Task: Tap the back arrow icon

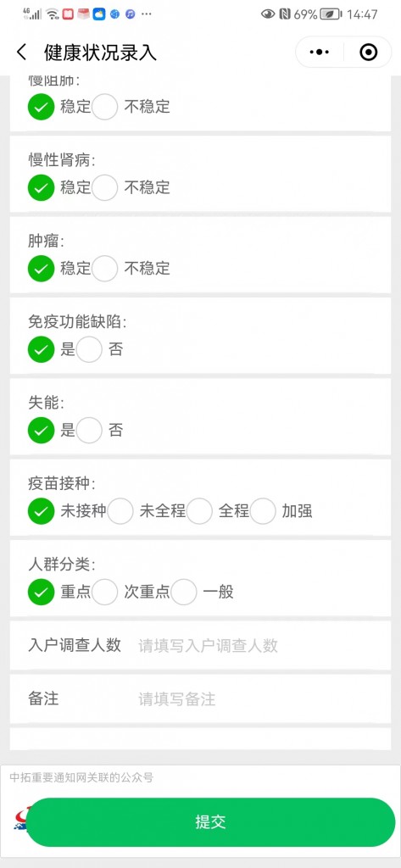Action: (x=21, y=53)
